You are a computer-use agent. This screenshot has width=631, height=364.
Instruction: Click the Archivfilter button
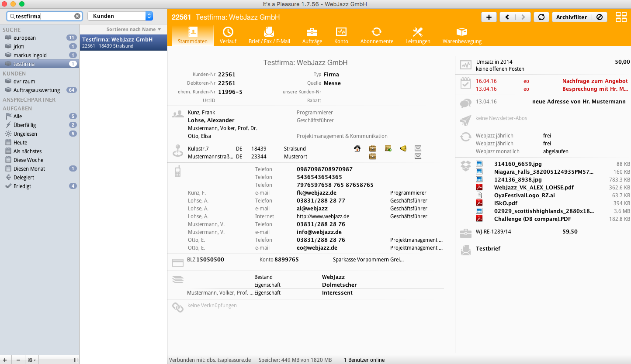click(x=572, y=17)
